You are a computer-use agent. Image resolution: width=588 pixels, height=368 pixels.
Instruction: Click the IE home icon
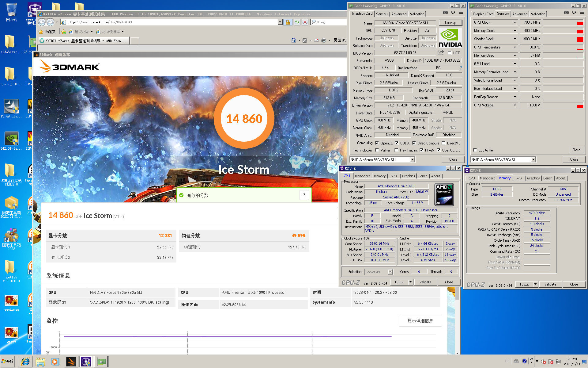tap(294, 40)
